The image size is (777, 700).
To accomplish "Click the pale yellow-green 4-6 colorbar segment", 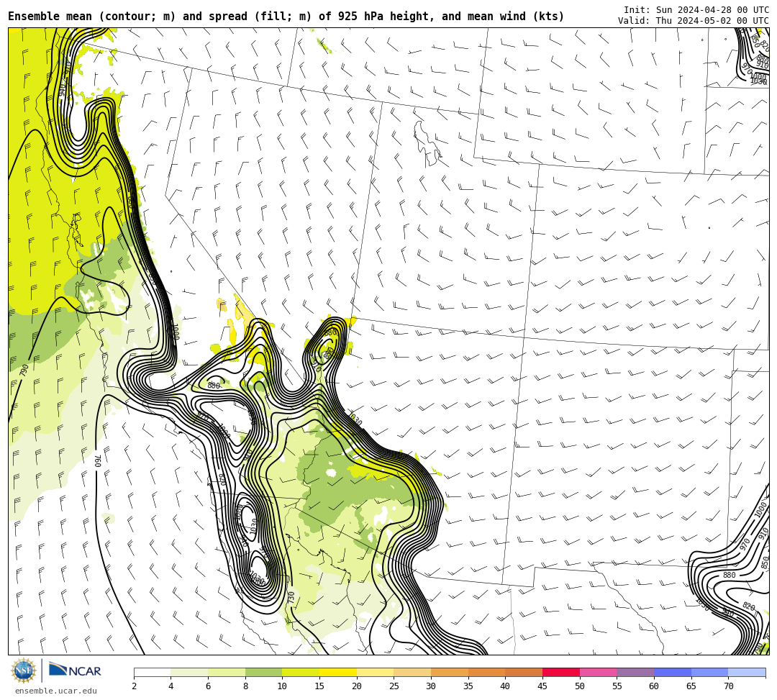I will pyautogui.click(x=189, y=672).
